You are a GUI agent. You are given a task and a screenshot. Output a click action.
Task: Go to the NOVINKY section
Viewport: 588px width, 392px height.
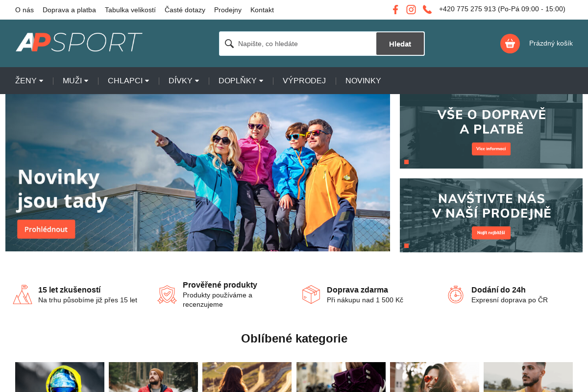(363, 81)
